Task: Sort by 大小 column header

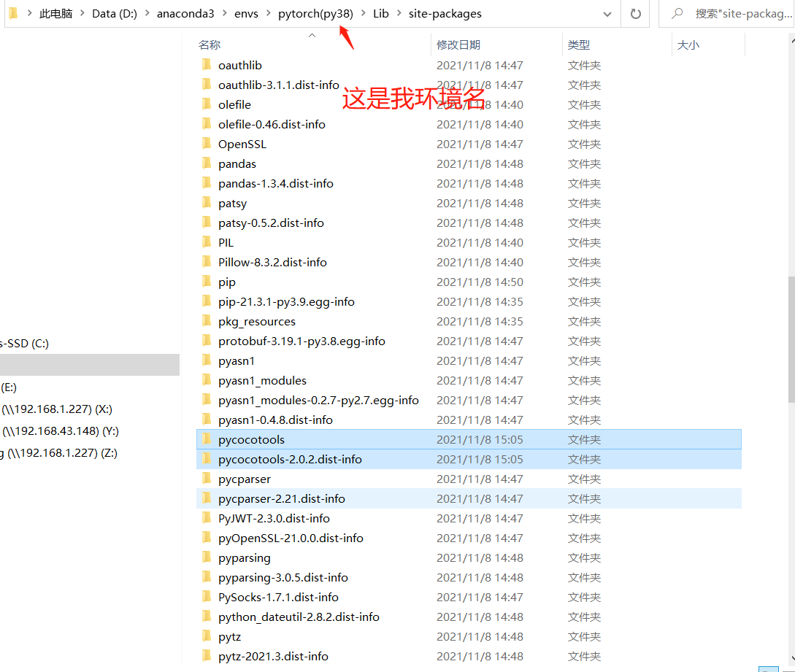Action: [x=688, y=45]
